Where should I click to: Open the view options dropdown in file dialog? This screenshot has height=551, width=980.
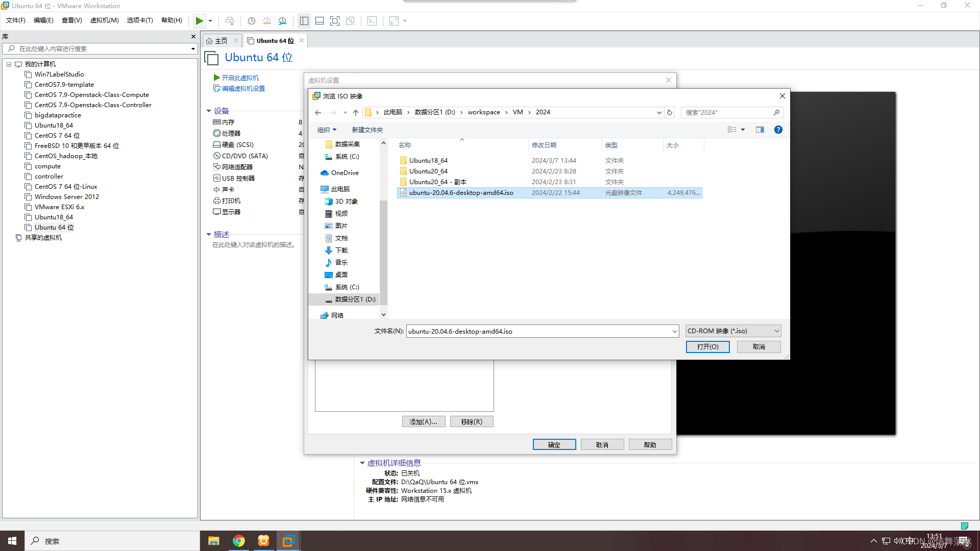point(743,130)
